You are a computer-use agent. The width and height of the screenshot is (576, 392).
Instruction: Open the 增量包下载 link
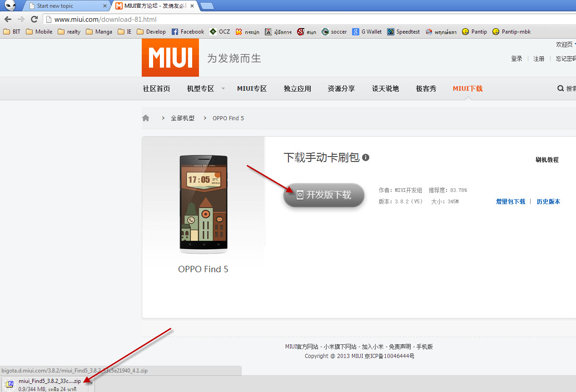click(x=511, y=201)
